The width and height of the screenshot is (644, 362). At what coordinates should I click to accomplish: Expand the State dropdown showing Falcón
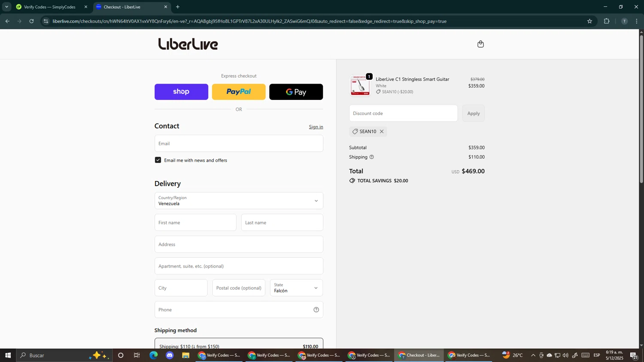coord(296,288)
